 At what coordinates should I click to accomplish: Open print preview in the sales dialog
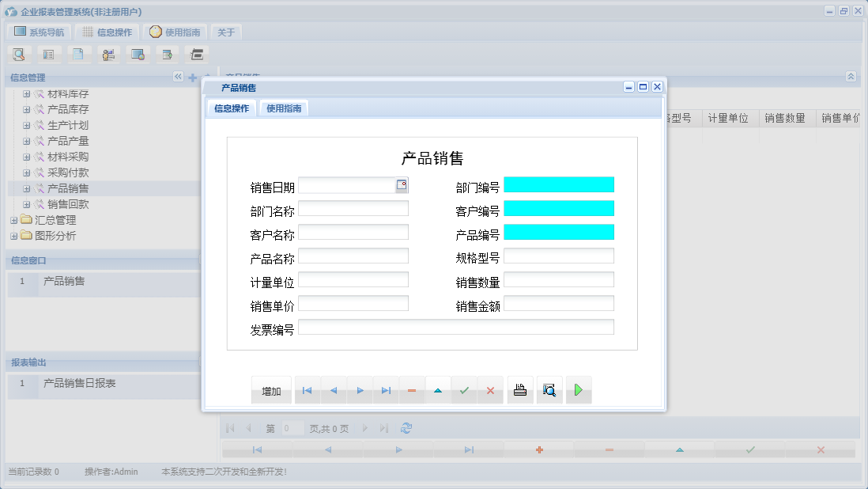(x=549, y=389)
